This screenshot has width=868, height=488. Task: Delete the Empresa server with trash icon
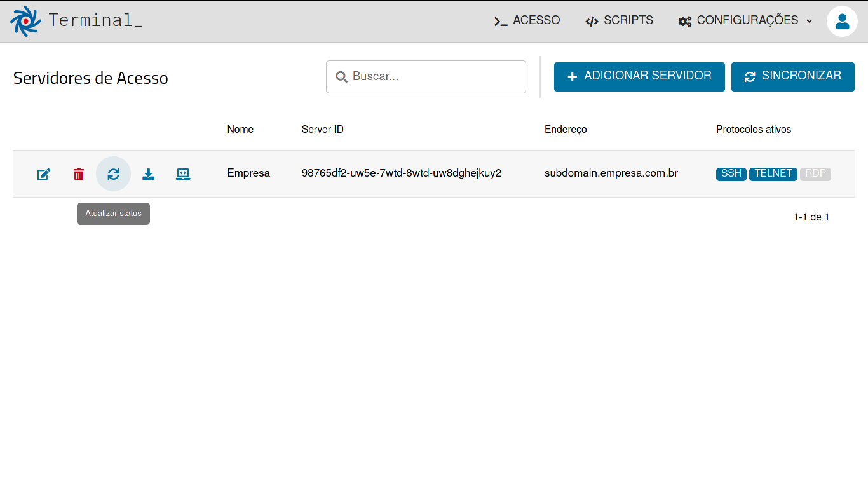(79, 174)
